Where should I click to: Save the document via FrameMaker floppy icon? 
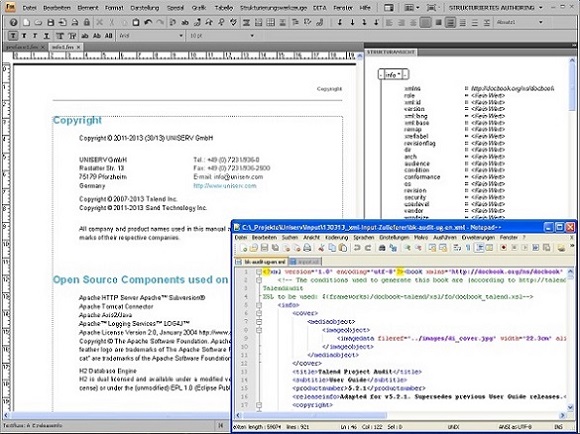51,23
